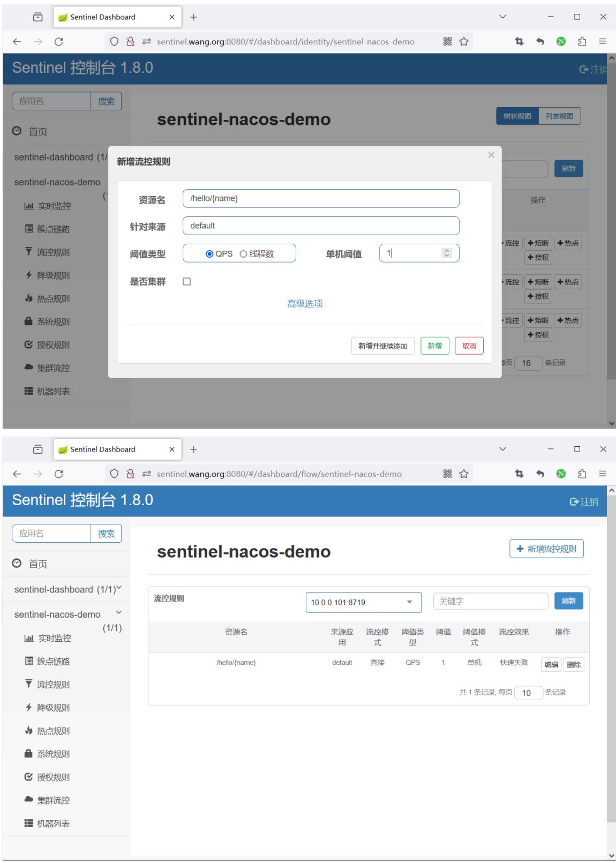
Task: Click page size field showing 10
Action: point(528,693)
